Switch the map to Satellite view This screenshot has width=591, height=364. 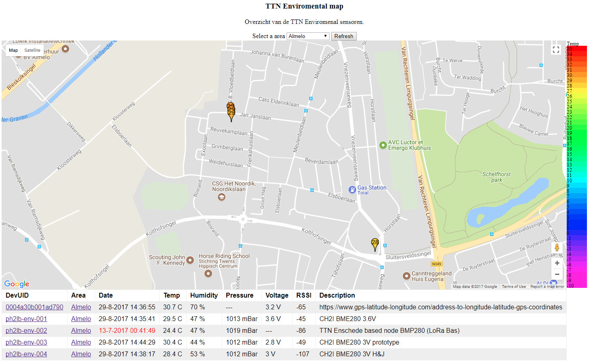(x=32, y=50)
